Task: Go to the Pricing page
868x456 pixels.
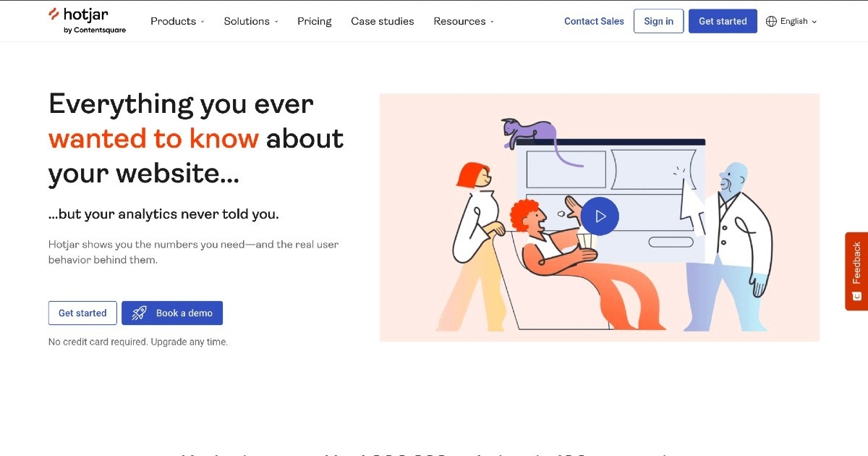Action: click(x=314, y=21)
